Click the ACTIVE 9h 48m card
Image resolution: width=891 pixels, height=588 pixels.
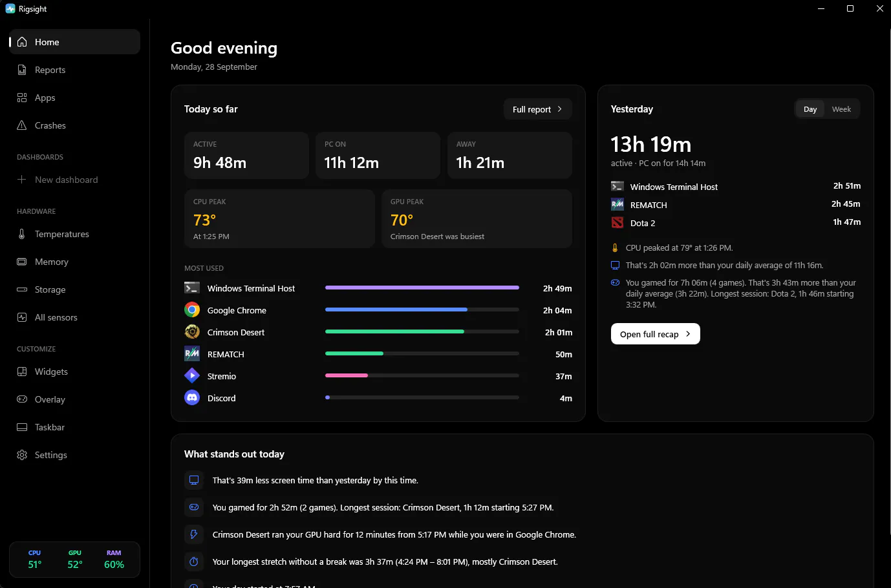click(x=246, y=155)
